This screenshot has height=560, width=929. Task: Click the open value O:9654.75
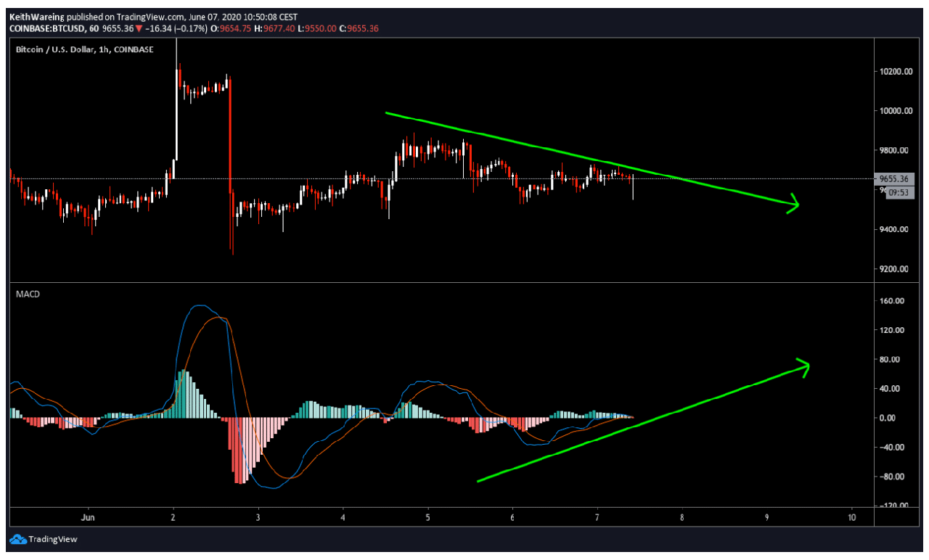click(x=231, y=28)
